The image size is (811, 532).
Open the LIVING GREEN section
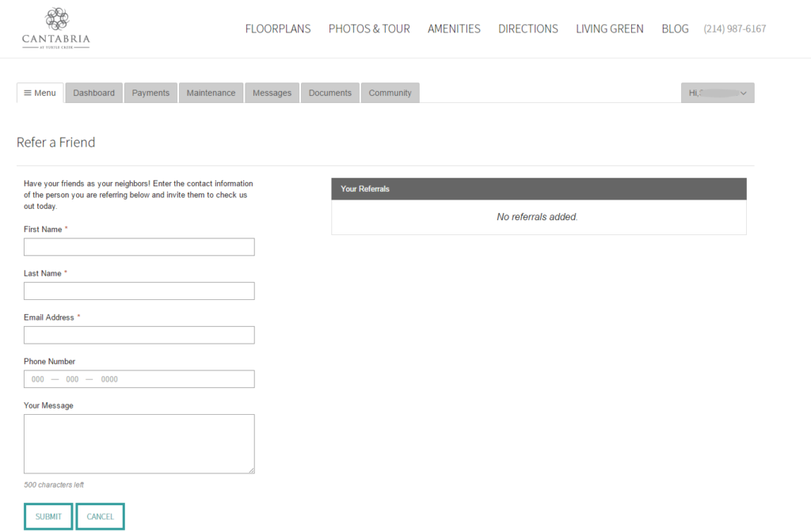[x=610, y=28]
